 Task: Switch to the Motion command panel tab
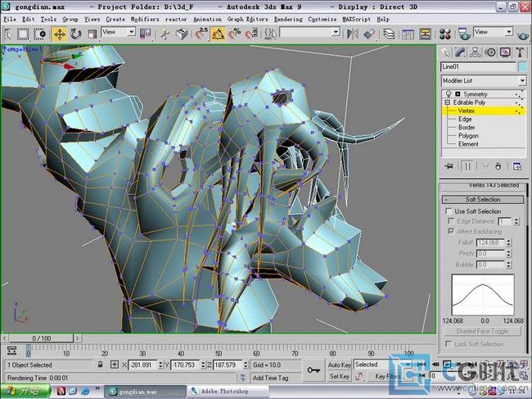(x=490, y=52)
